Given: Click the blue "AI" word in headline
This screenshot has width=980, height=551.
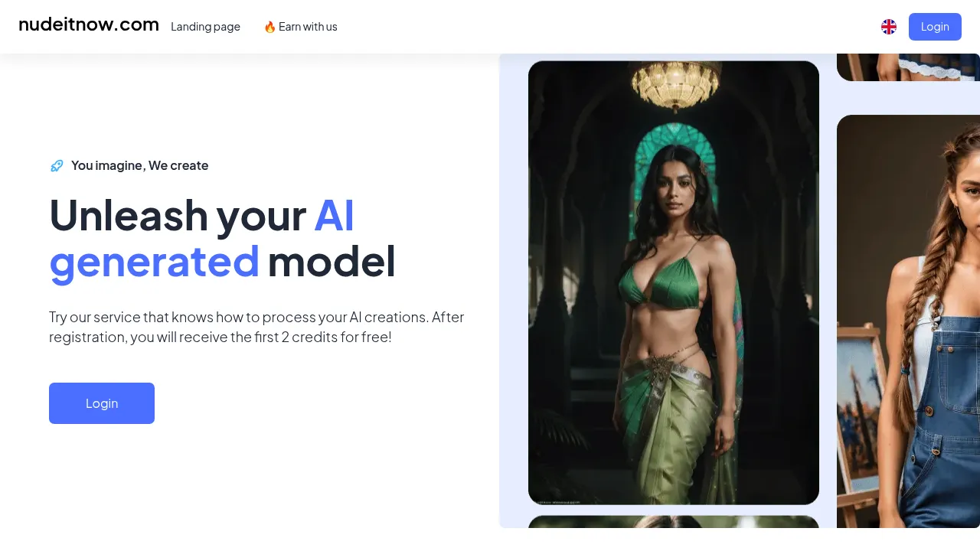Looking at the screenshot, I should pyautogui.click(x=335, y=215).
